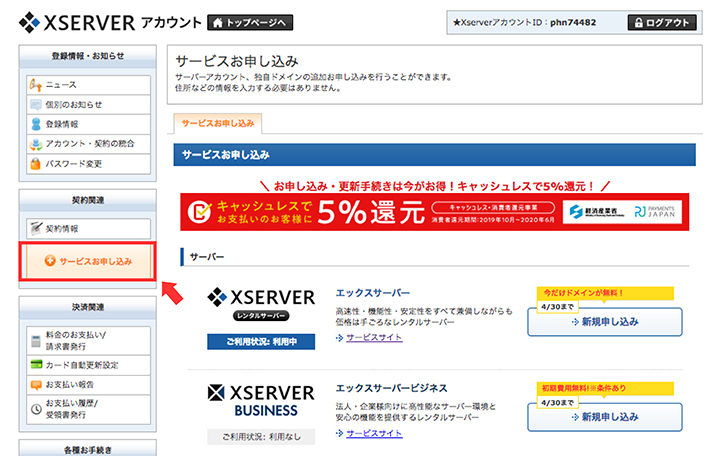The width and height of the screenshot is (720, 456).
Task: Open 個別のお知らせ sidebar item
Action: tap(88, 105)
